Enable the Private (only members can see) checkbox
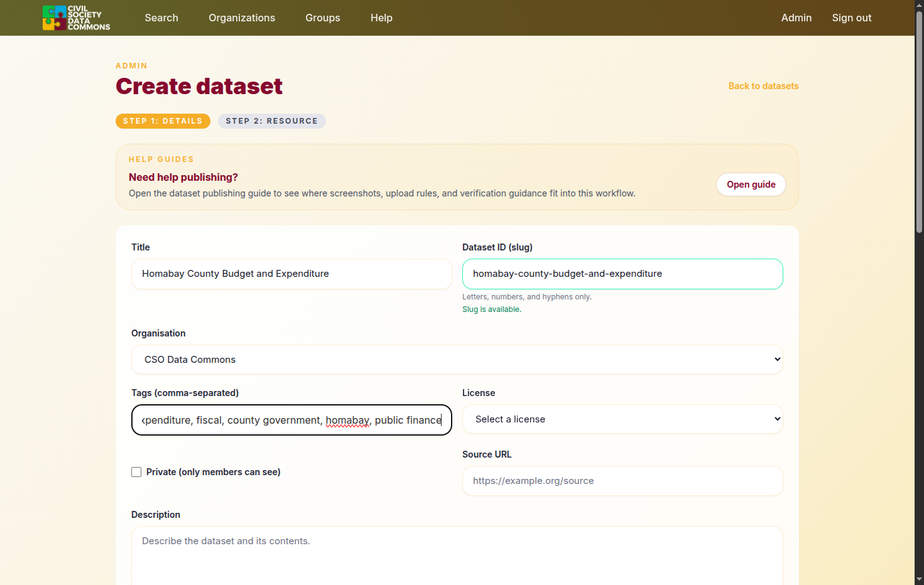The height and width of the screenshot is (585, 924). tap(136, 472)
